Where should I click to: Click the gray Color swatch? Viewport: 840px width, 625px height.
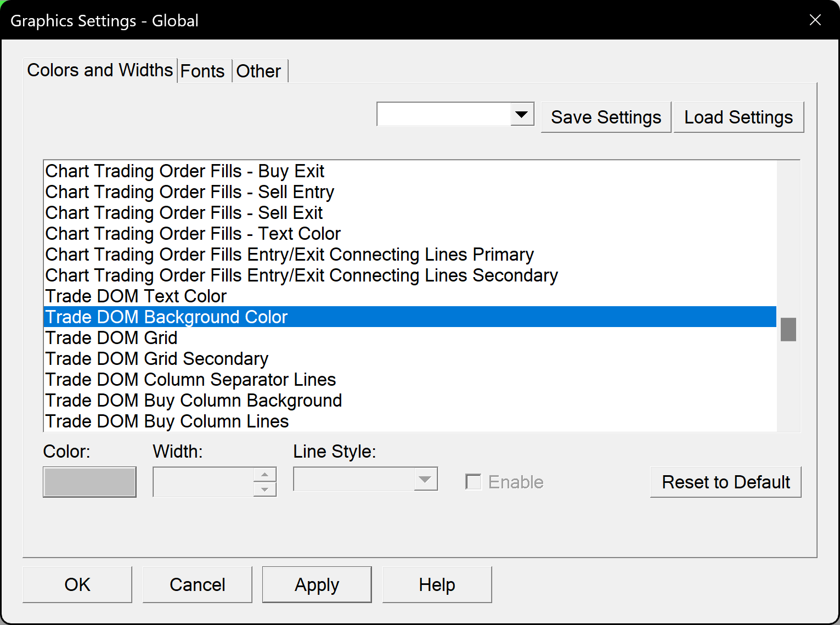coord(89,482)
